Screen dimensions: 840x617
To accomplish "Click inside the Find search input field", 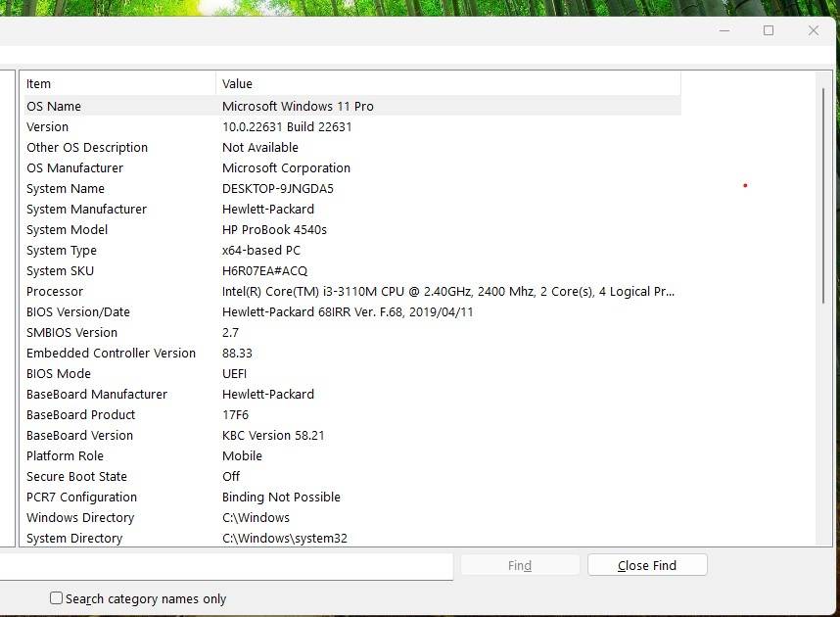I will 225,566.
